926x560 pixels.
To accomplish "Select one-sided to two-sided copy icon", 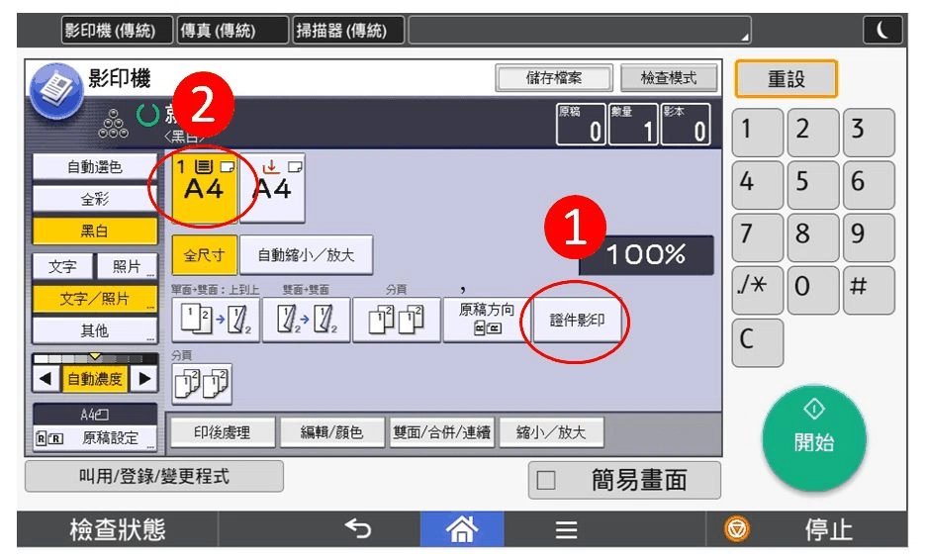I will (216, 320).
